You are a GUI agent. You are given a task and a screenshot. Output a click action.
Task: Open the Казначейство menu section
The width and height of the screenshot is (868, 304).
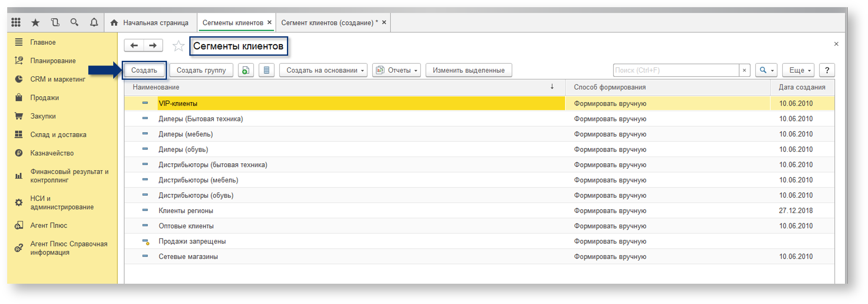point(52,153)
